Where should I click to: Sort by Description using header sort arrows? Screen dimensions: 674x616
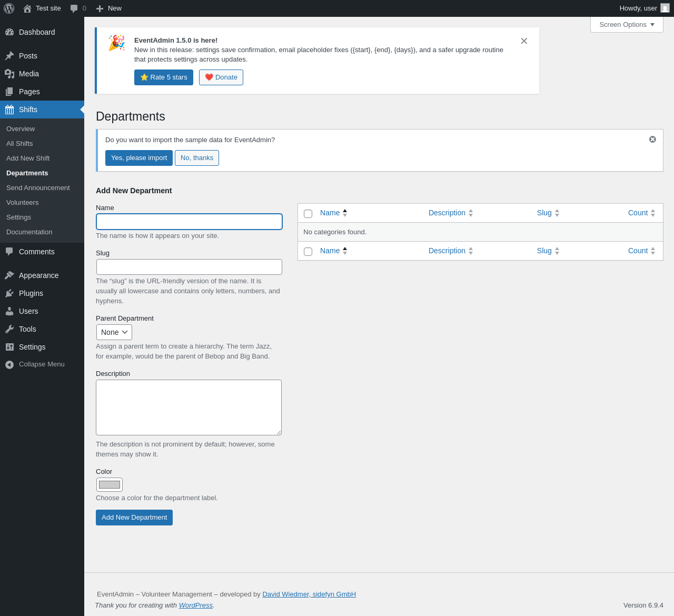471,213
